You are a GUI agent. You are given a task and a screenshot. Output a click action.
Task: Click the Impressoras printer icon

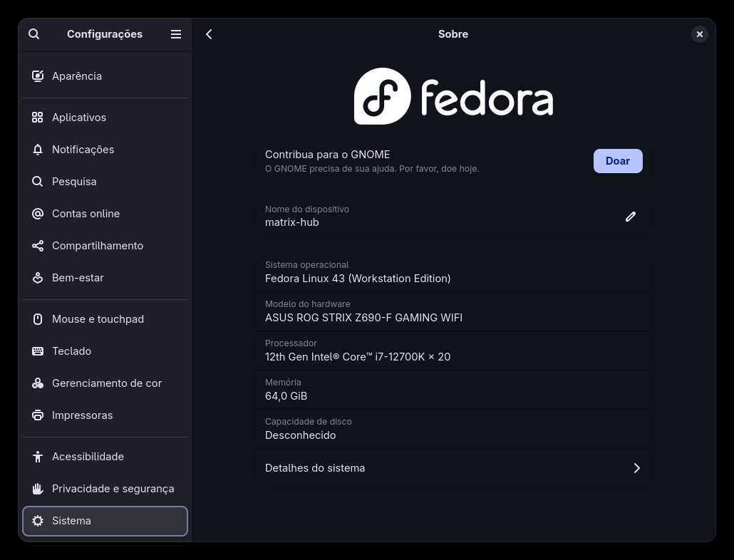click(38, 415)
